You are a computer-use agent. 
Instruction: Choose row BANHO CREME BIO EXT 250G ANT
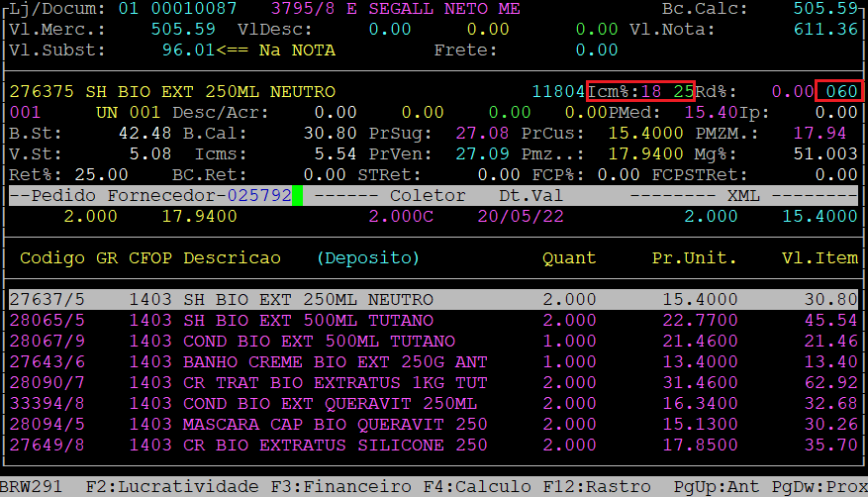434,361
